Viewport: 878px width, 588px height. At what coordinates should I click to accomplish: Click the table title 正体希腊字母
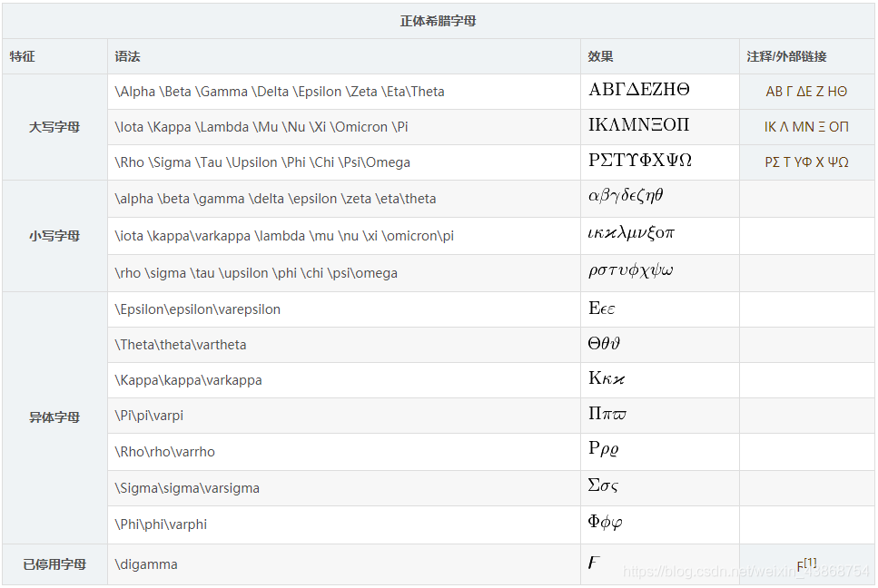[x=438, y=21]
